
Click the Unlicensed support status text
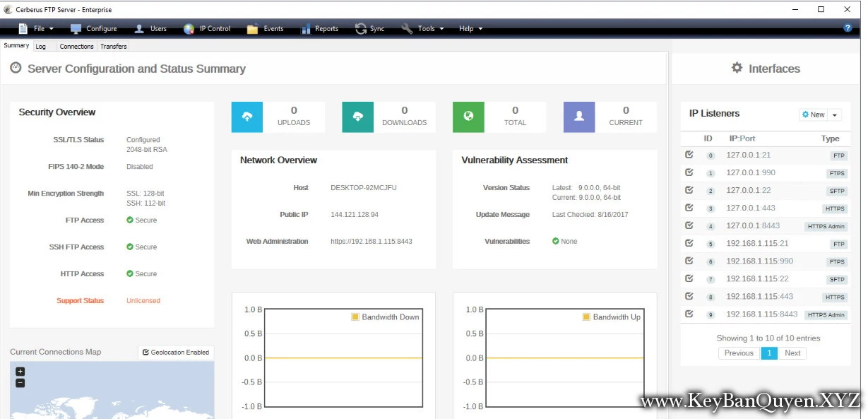pyautogui.click(x=143, y=301)
